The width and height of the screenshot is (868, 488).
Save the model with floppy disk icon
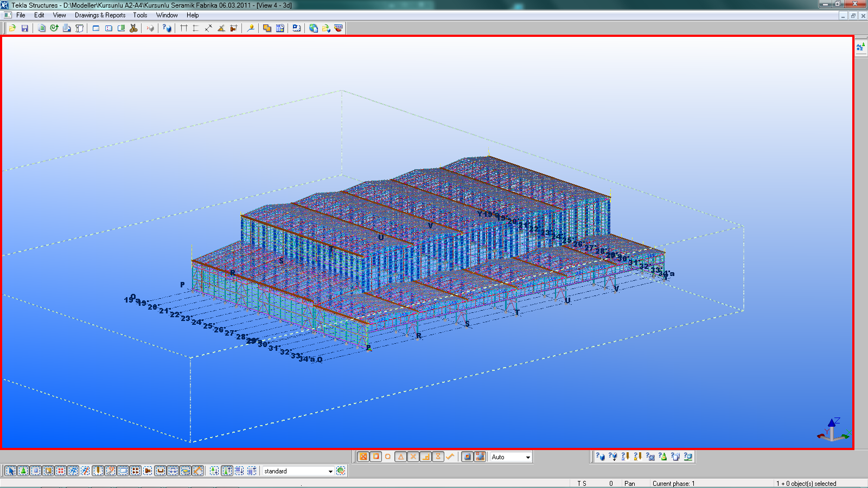tap(24, 28)
